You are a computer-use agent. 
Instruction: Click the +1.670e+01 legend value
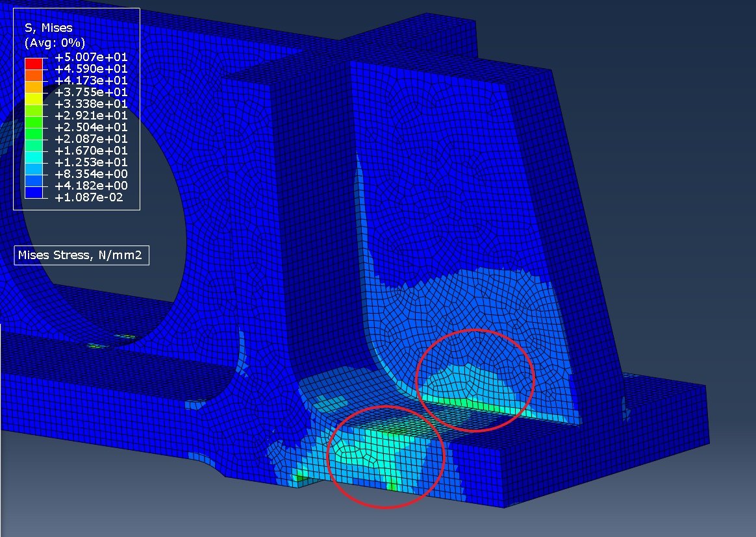(x=90, y=151)
